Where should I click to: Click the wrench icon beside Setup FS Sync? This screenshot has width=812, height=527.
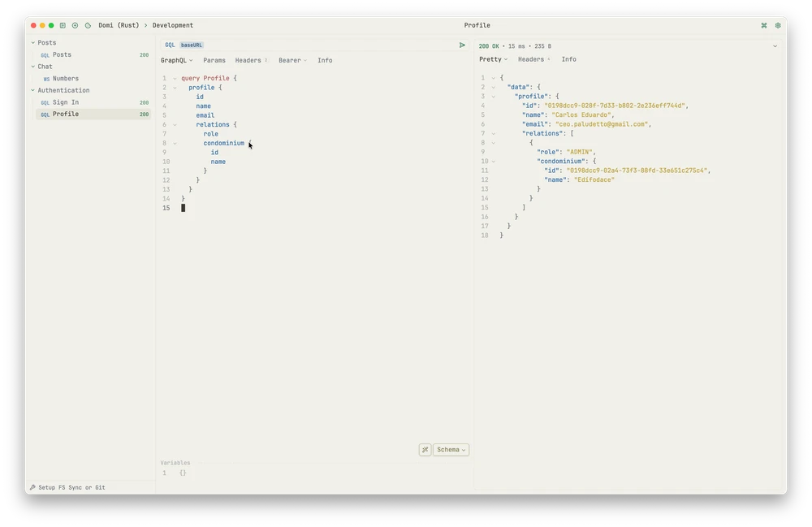pyautogui.click(x=32, y=488)
